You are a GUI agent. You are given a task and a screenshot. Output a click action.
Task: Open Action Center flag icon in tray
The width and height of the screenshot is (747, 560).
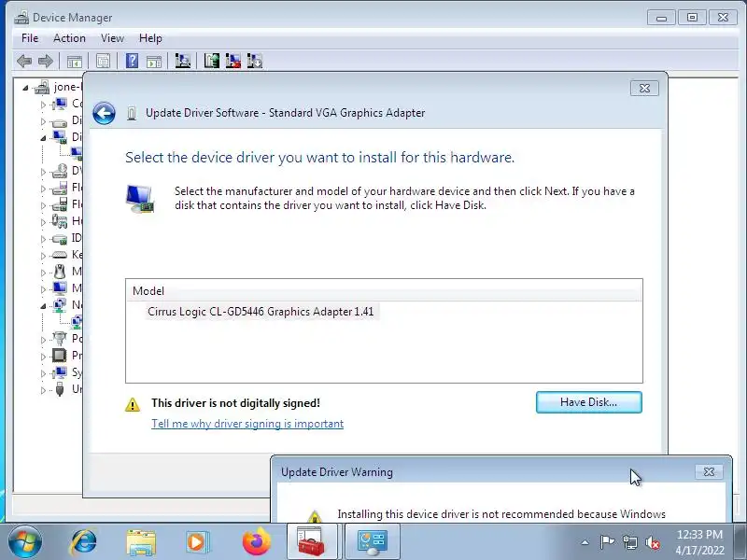(x=607, y=542)
